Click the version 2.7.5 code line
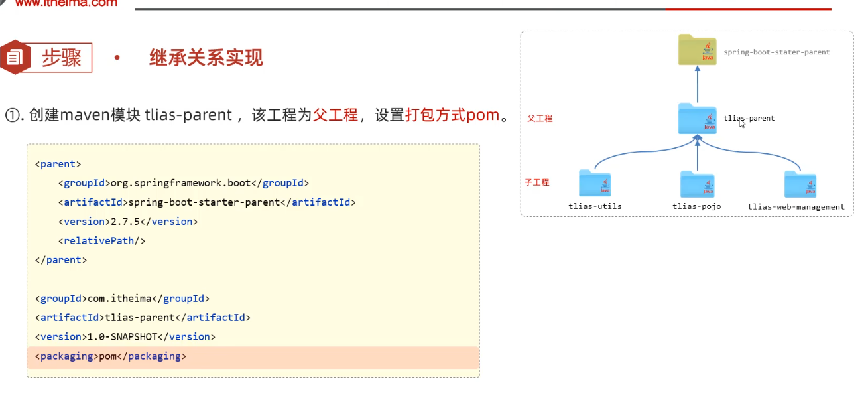 128,222
